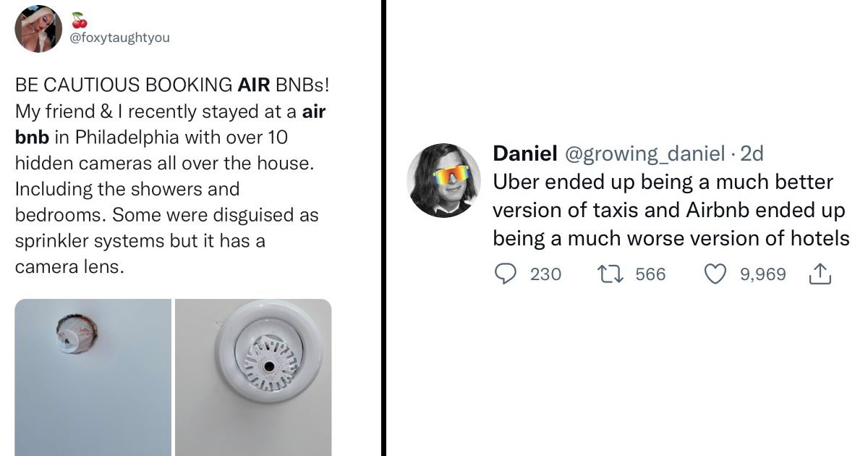Like Daniel's tweet with the heart icon
This screenshot has width=868, height=456.
pyautogui.click(x=715, y=274)
